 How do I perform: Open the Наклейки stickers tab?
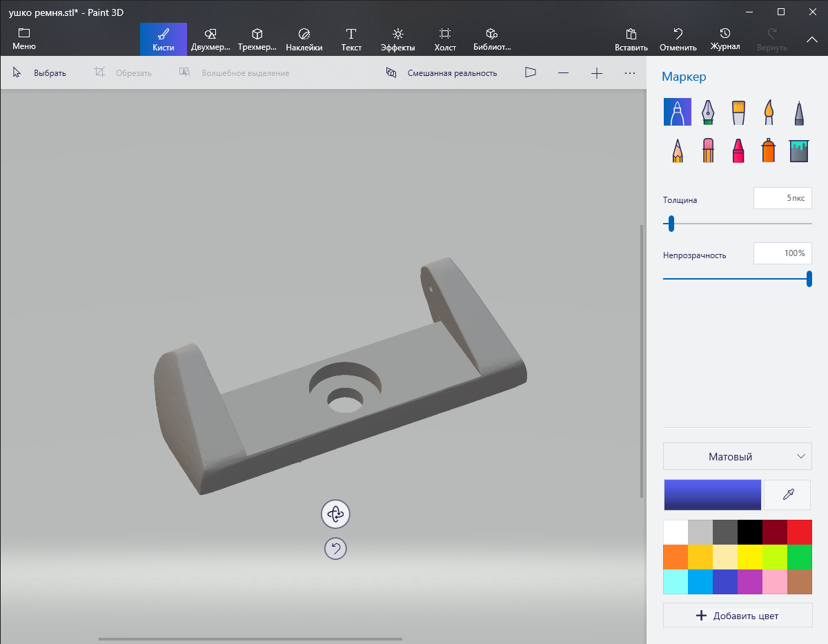pos(304,39)
